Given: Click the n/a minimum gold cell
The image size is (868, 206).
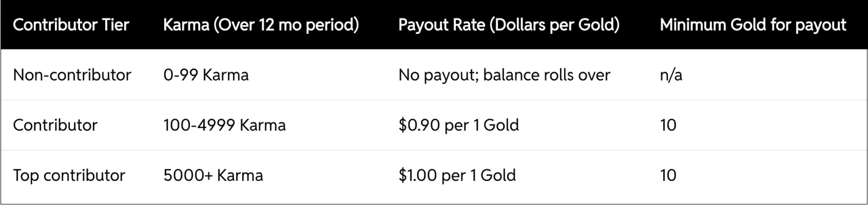Looking at the screenshot, I should [x=671, y=75].
